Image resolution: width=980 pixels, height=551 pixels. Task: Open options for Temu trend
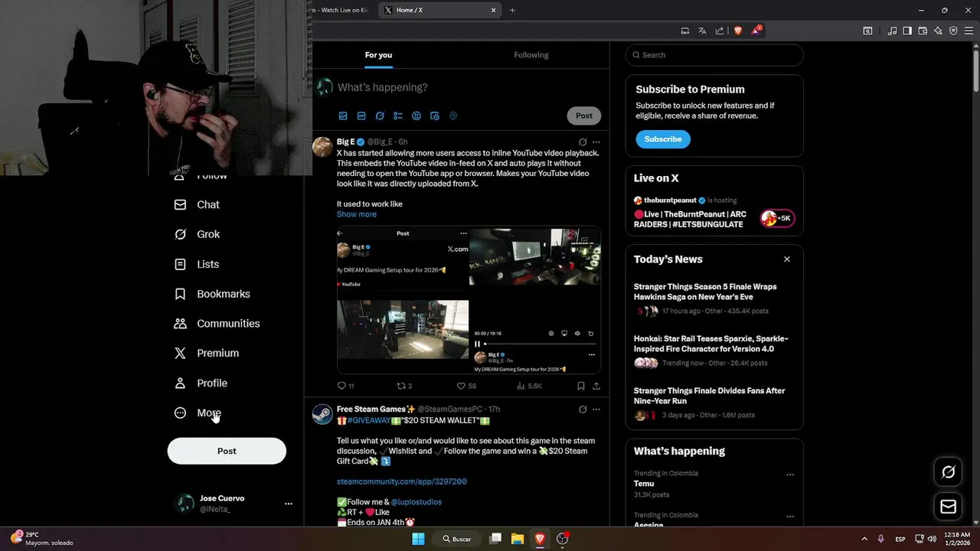coord(790,474)
